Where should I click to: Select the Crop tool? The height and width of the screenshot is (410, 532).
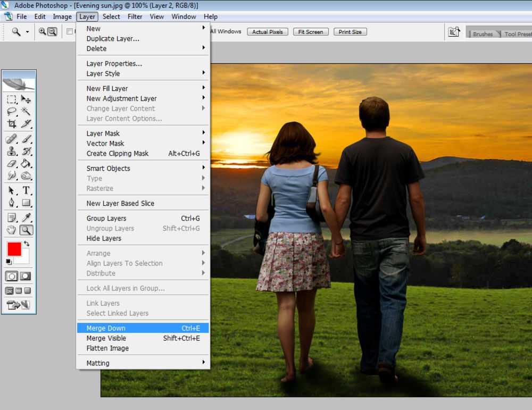point(12,123)
